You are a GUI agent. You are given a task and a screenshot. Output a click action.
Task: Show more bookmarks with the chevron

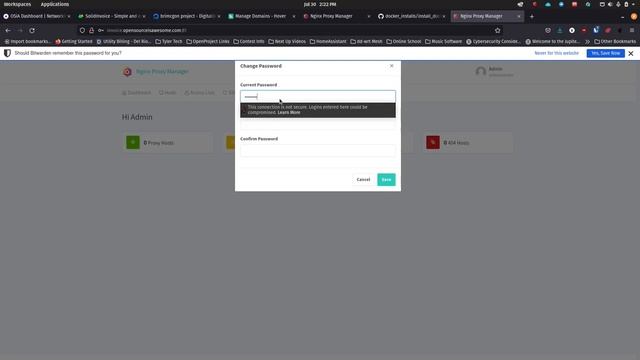pyautogui.click(x=587, y=41)
